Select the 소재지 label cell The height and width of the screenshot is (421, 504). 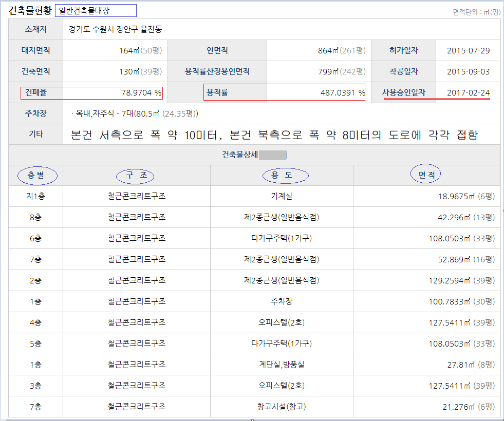[x=35, y=29]
